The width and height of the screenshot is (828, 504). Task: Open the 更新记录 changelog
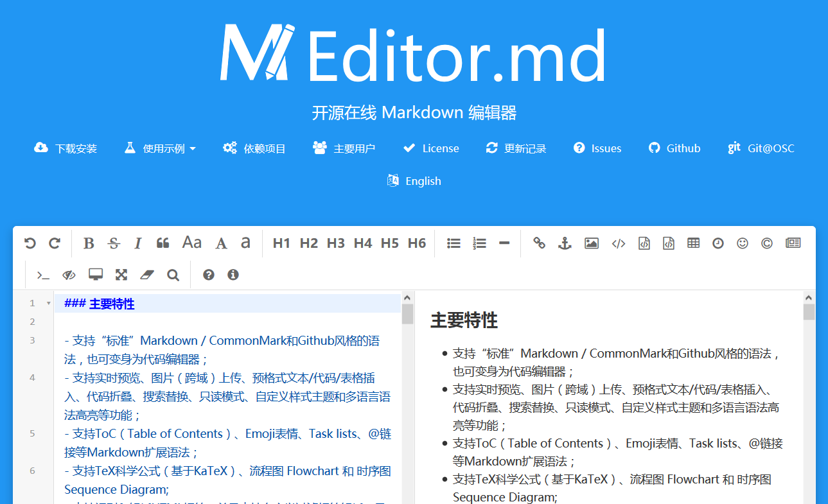click(516, 148)
